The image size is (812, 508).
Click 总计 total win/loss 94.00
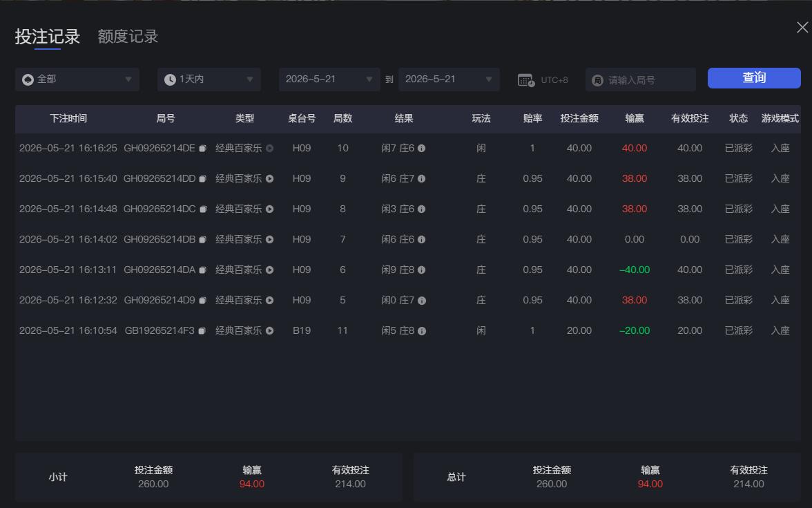click(x=650, y=484)
